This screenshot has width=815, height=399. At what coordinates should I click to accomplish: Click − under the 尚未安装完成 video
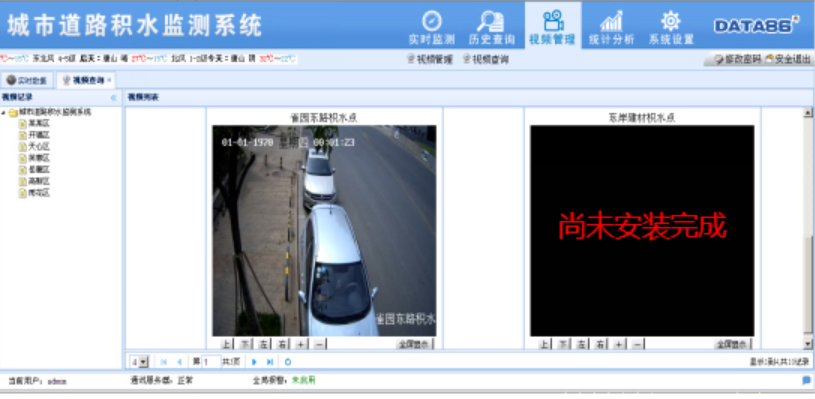pos(637,344)
